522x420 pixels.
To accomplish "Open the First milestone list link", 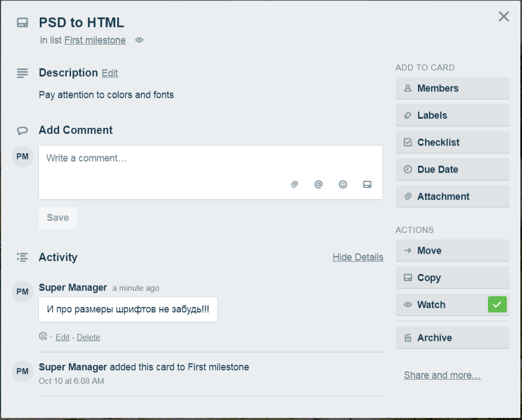I will (95, 40).
